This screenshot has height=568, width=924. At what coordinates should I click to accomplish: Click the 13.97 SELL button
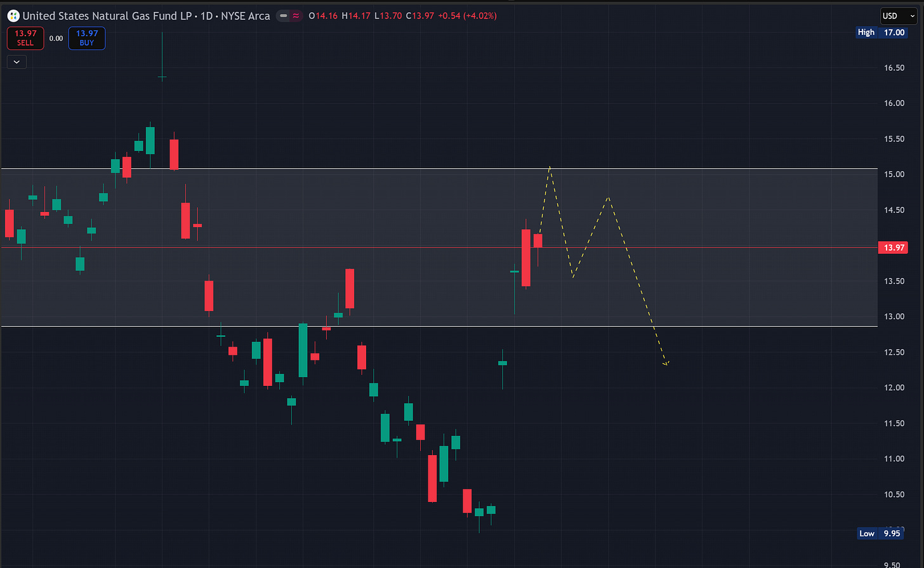pyautogui.click(x=25, y=38)
